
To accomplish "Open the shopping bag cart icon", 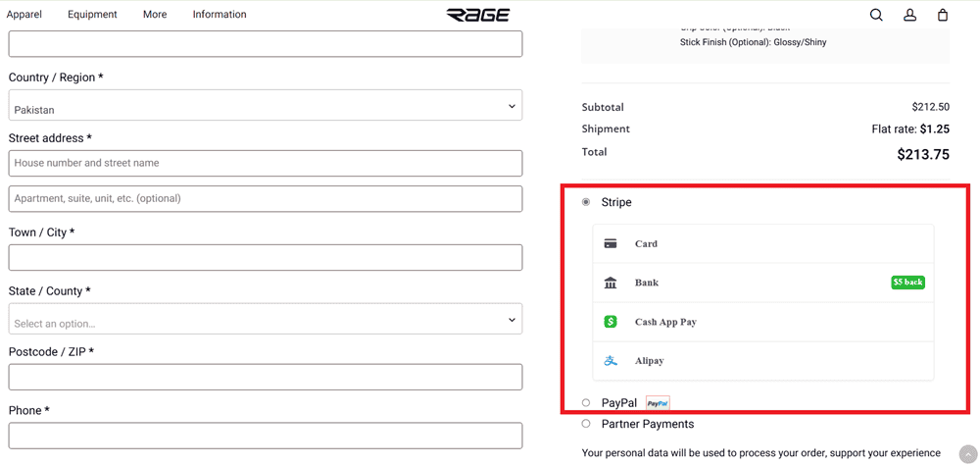I will [943, 15].
